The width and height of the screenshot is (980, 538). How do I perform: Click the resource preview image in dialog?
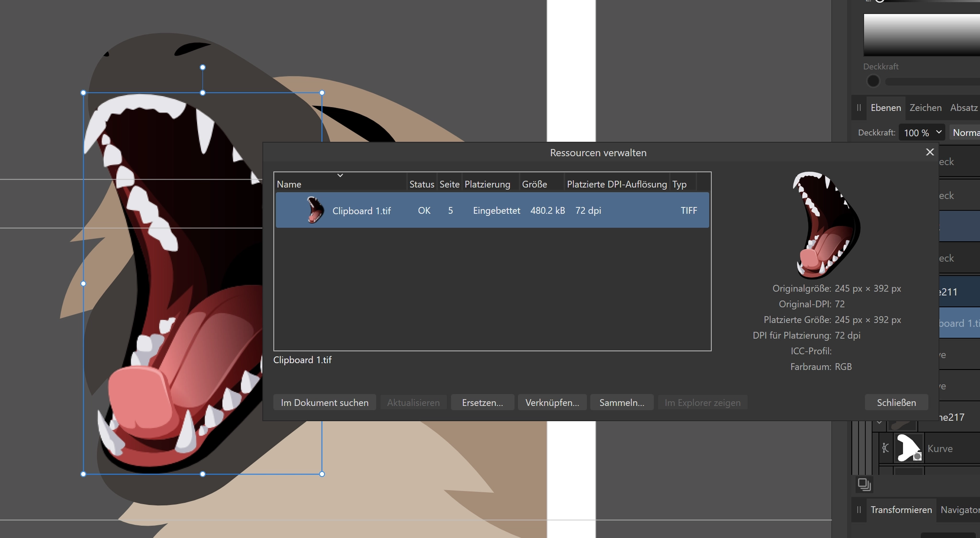click(826, 225)
